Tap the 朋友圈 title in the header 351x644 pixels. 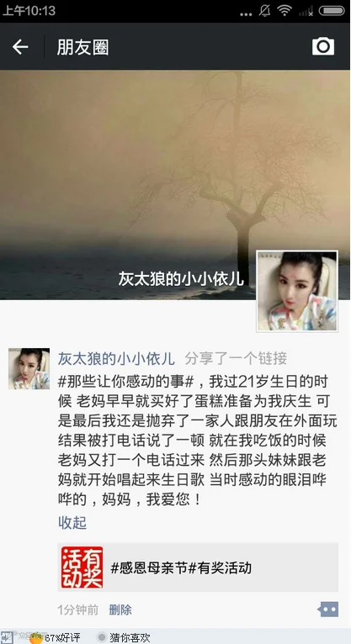[82, 47]
